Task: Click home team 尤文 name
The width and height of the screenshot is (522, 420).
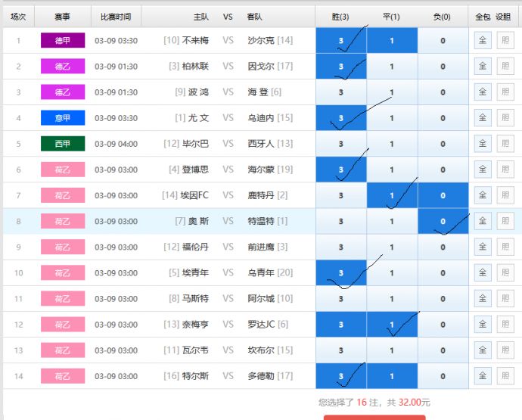Action: click(x=198, y=118)
